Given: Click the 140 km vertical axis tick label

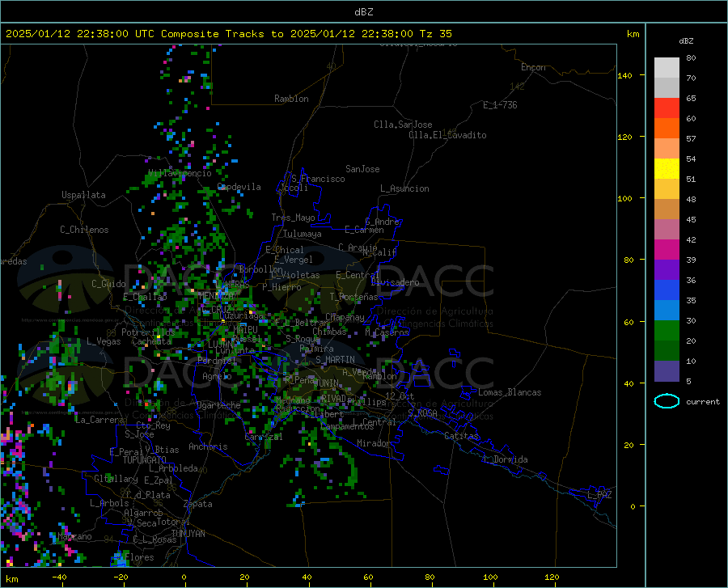Looking at the screenshot, I should point(624,75).
